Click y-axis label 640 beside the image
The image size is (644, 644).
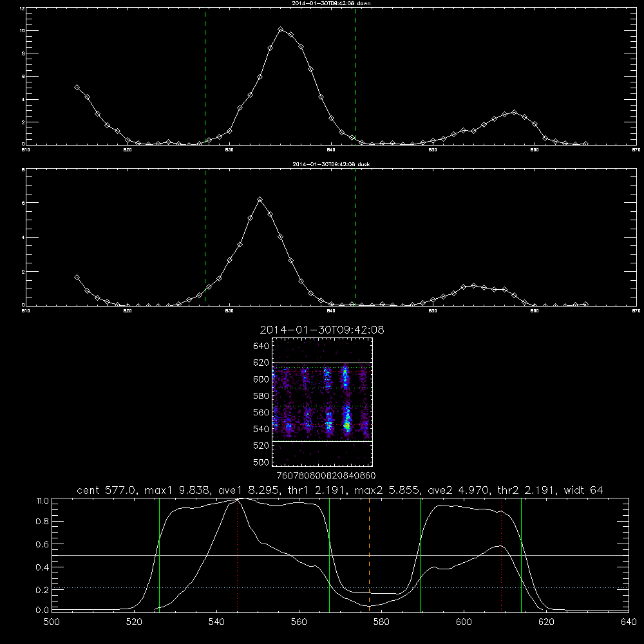(x=261, y=346)
